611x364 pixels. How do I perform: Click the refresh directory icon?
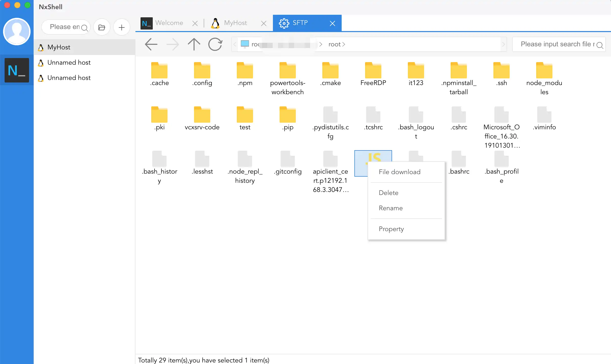click(x=215, y=44)
